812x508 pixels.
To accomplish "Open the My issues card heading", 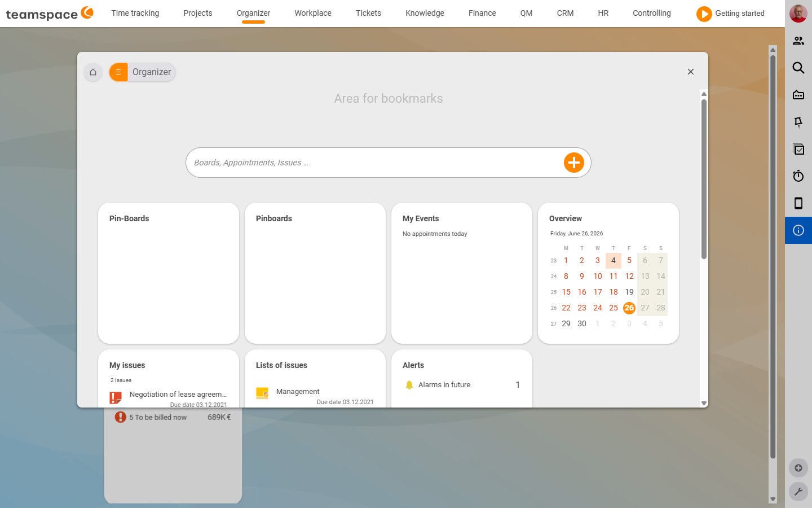I will [127, 365].
